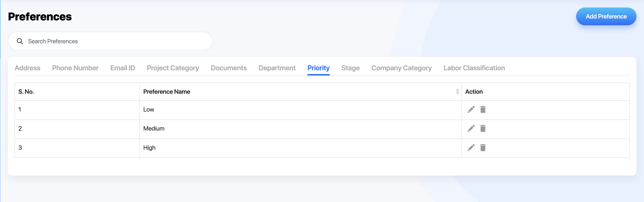Click serial number 1 cell
The width and height of the screenshot is (644, 202).
(77, 110)
